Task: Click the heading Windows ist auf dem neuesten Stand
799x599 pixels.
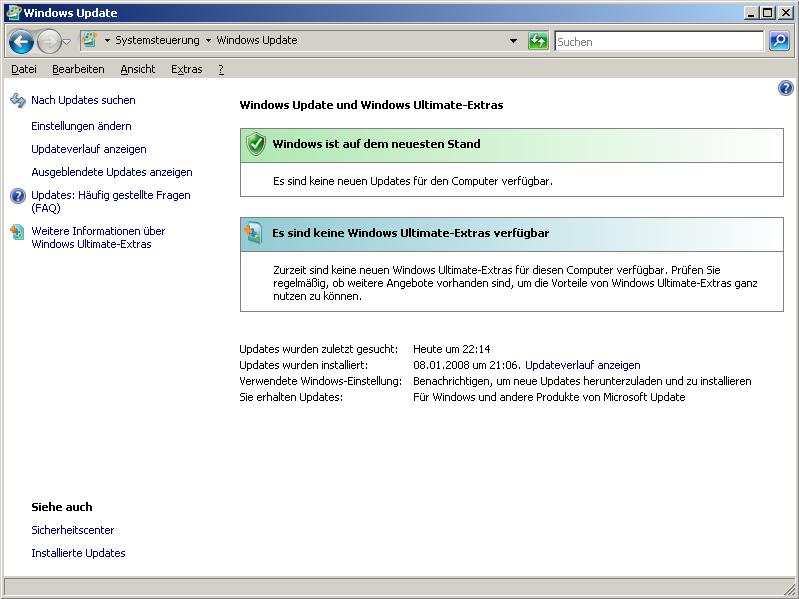Action: [x=377, y=144]
